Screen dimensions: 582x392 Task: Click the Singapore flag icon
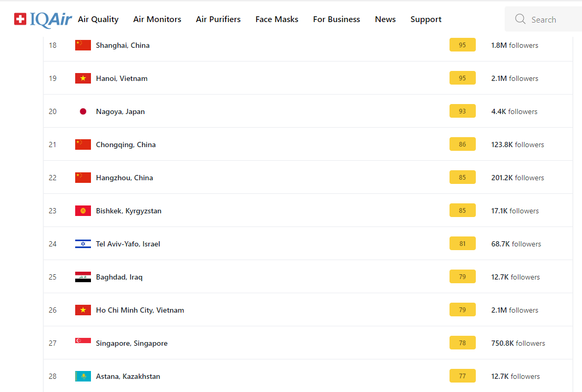pos(83,342)
